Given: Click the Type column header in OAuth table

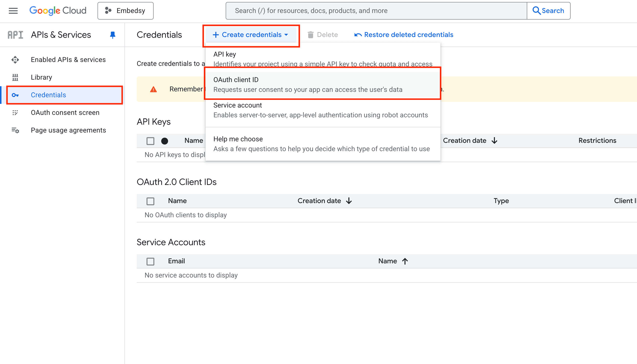Looking at the screenshot, I should (x=501, y=201).
